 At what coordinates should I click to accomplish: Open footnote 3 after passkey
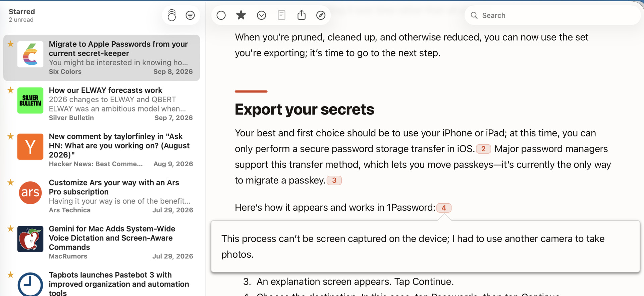click(x=334, y=180)
